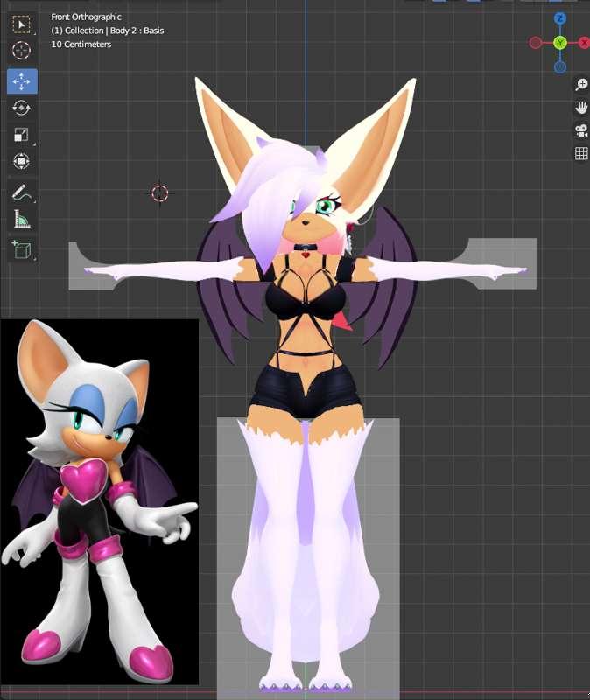Click the Rouge the Bat reference image

click(99, 501)
